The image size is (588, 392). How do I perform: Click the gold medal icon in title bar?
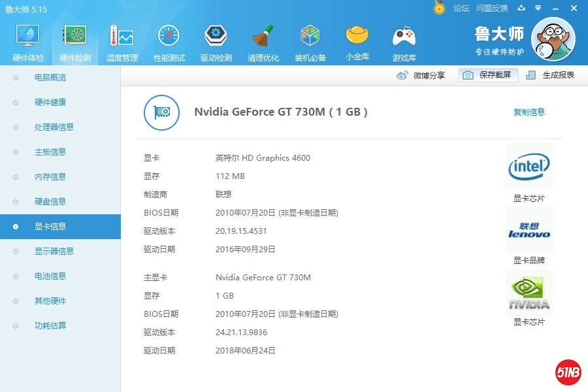pos(440,8)
